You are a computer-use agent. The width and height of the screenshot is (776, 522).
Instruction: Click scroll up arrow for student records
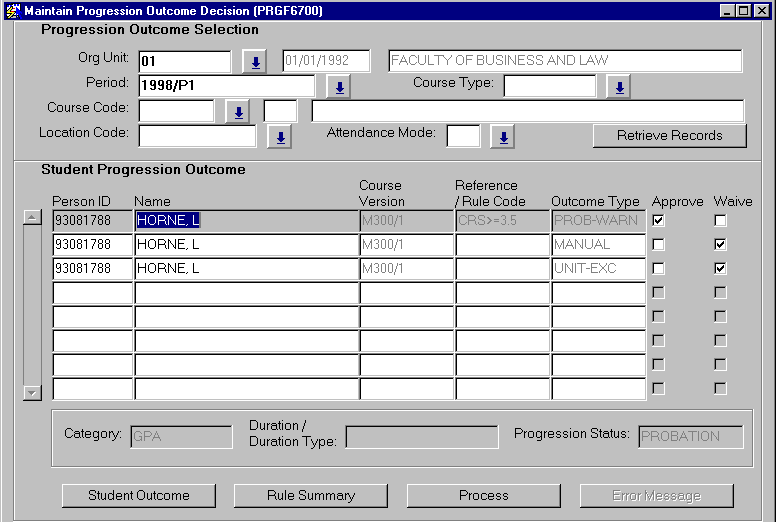tap(32, 218)
